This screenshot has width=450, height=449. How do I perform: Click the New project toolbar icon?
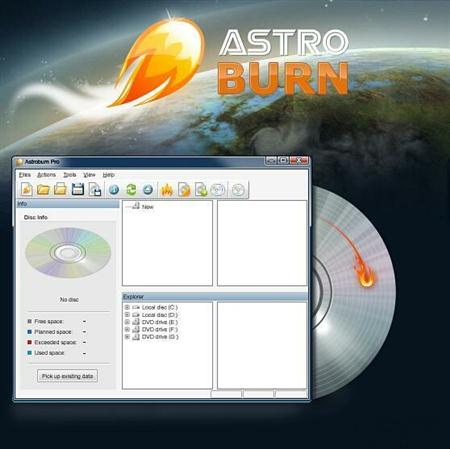[27, 190]
